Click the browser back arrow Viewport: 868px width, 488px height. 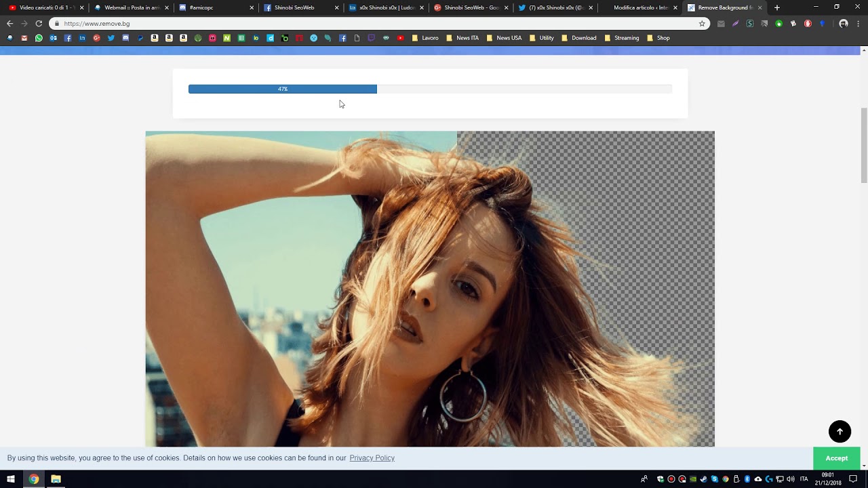pos(9,23)
